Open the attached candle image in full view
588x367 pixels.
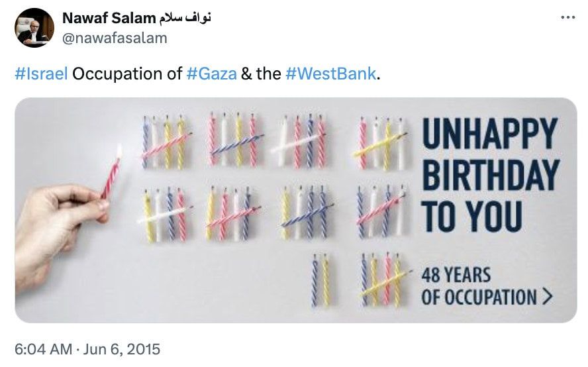coord(296,210)
